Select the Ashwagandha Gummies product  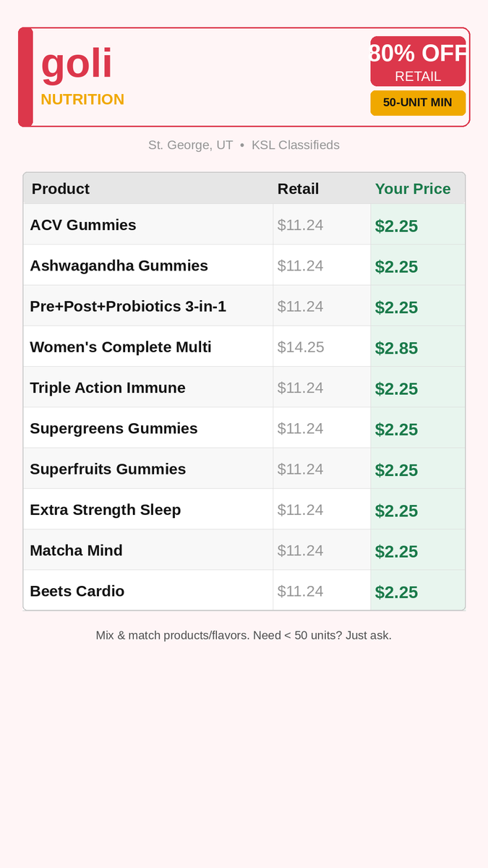pos(119,265)
